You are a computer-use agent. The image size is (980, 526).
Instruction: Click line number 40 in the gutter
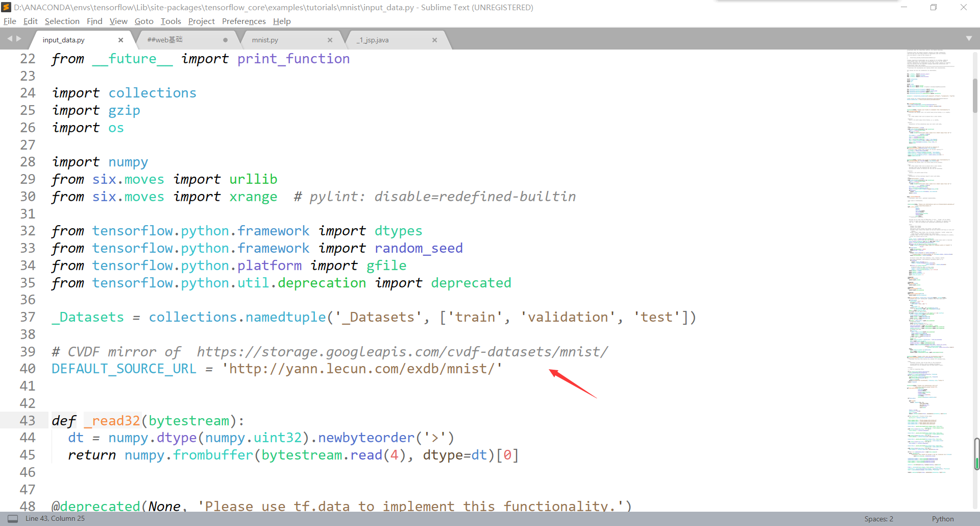click(28, 369)
